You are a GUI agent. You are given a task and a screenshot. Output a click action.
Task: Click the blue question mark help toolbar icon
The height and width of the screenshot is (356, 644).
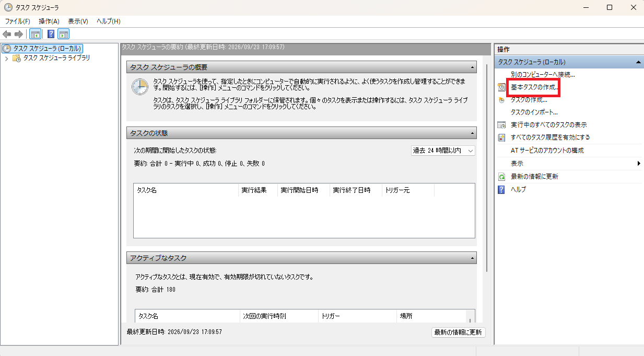(51, 35)
